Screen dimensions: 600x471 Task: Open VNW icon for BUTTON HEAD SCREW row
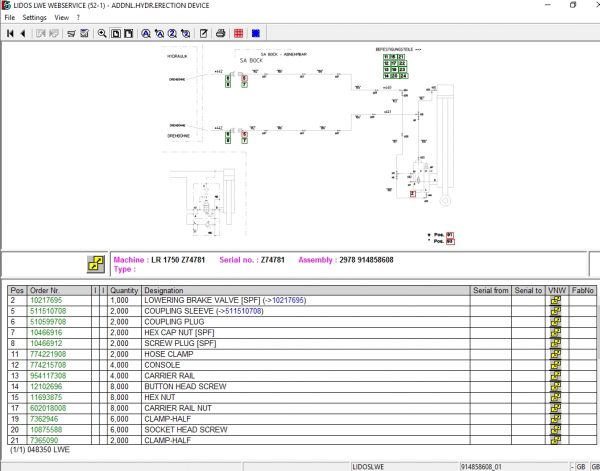click(x=556, y=386)
